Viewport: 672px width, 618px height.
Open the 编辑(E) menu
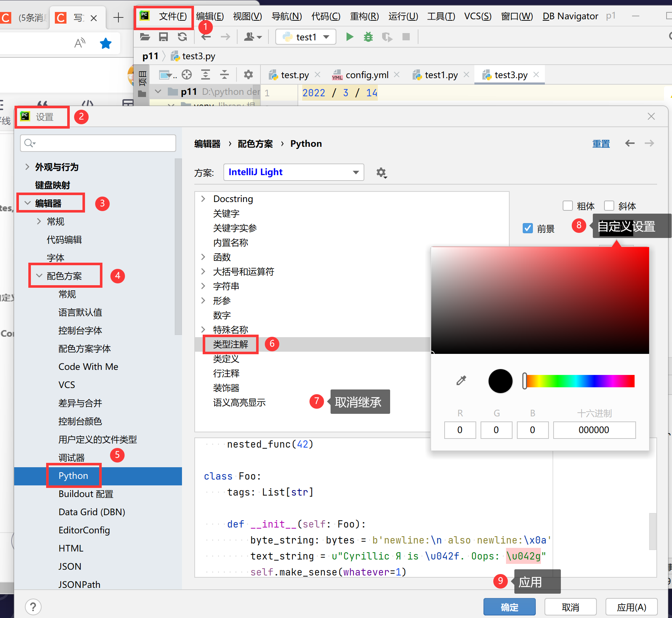click(210, 16)
